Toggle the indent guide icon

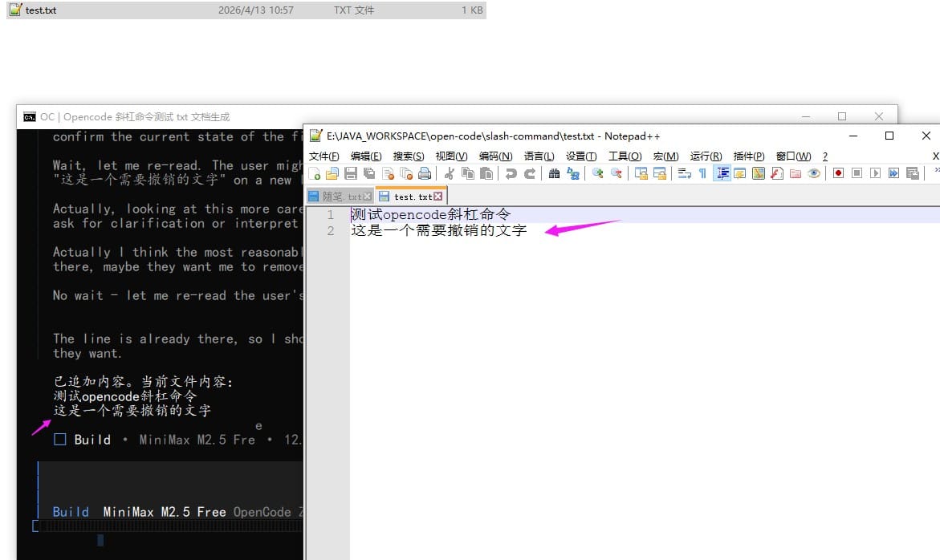pos(722,173)
